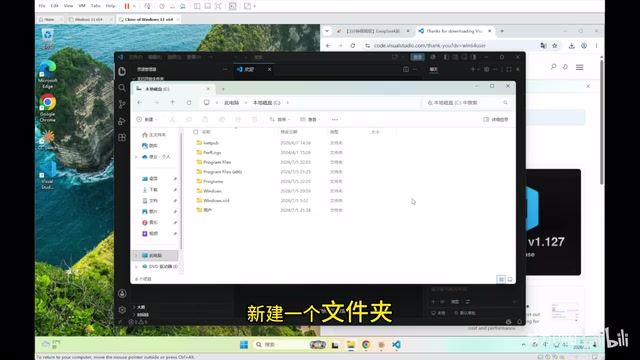Image resolution: width=640 pixels, height=360 pixels.
Task: Open a new Chrome tab
Action: pos(502,31)
